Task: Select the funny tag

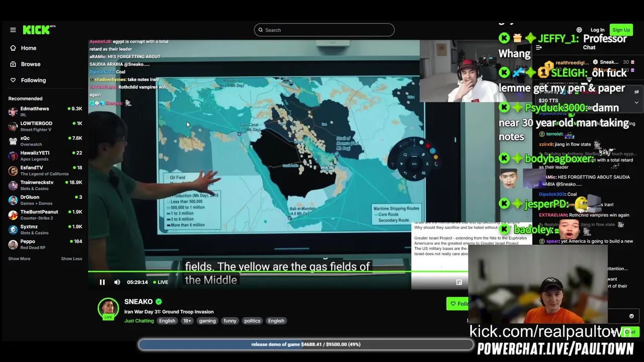Action: point(230,321)
